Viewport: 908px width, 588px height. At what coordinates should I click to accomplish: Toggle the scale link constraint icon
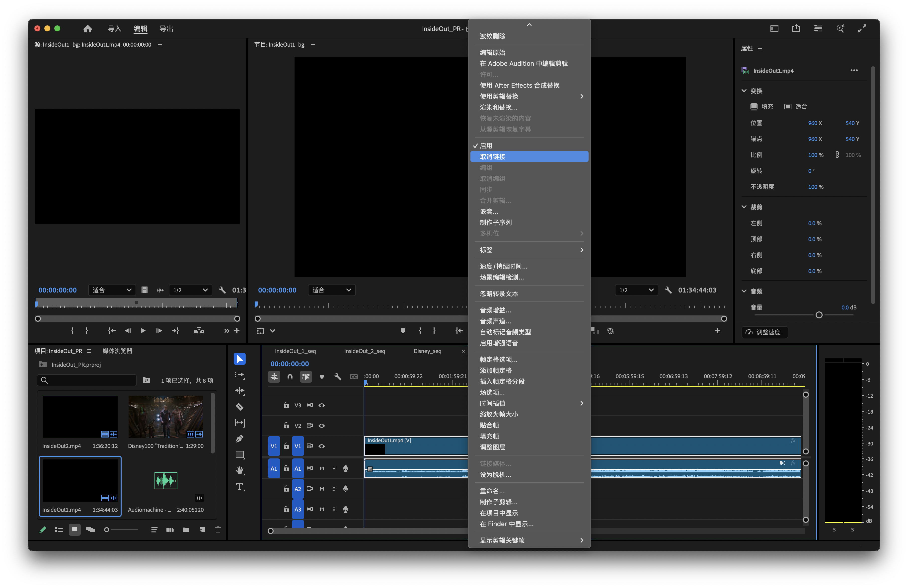837,154
